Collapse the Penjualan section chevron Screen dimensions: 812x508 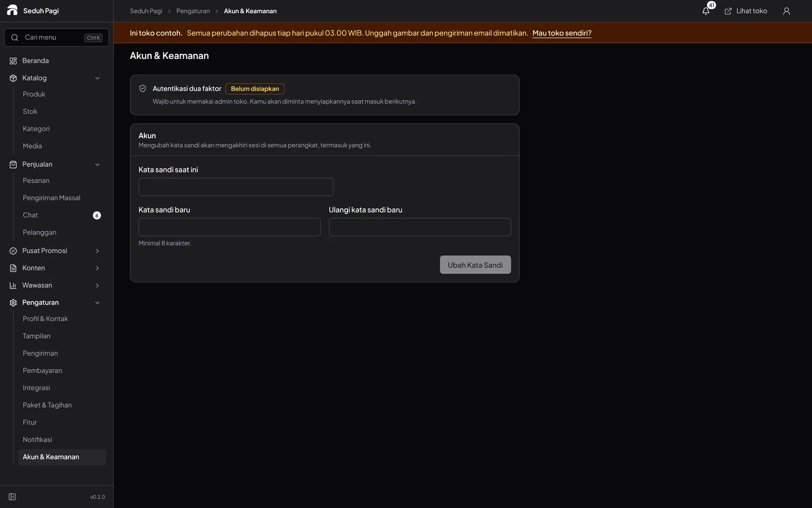pos(97,165)
